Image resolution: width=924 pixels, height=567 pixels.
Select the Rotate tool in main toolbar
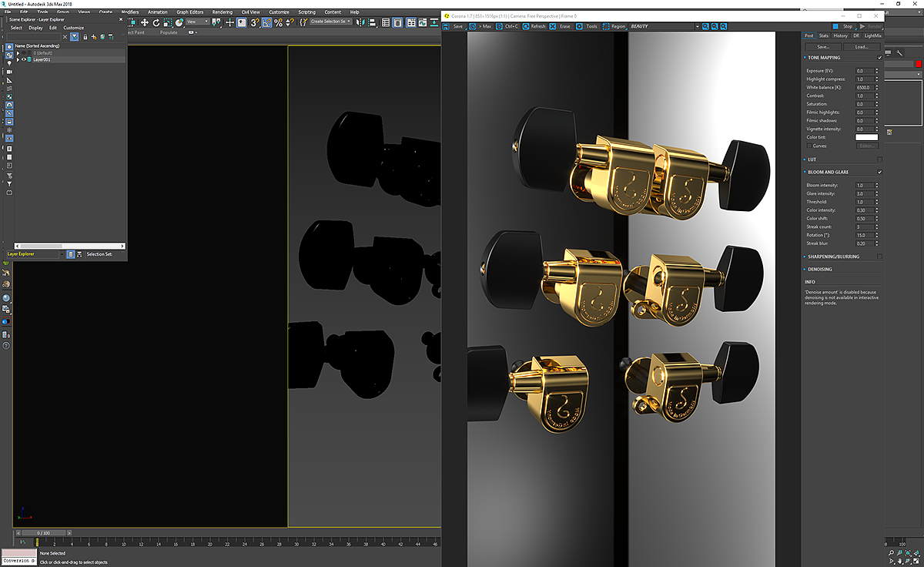coord(156,22)
